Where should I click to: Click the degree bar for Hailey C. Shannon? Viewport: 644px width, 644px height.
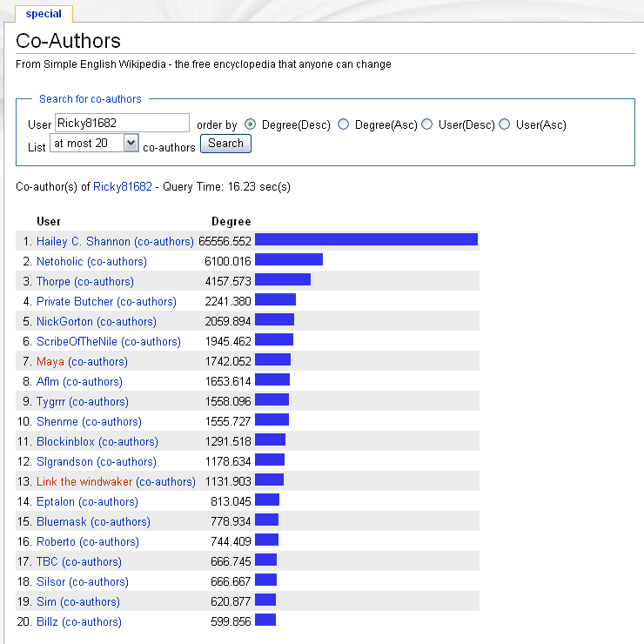tap(366, 239)
